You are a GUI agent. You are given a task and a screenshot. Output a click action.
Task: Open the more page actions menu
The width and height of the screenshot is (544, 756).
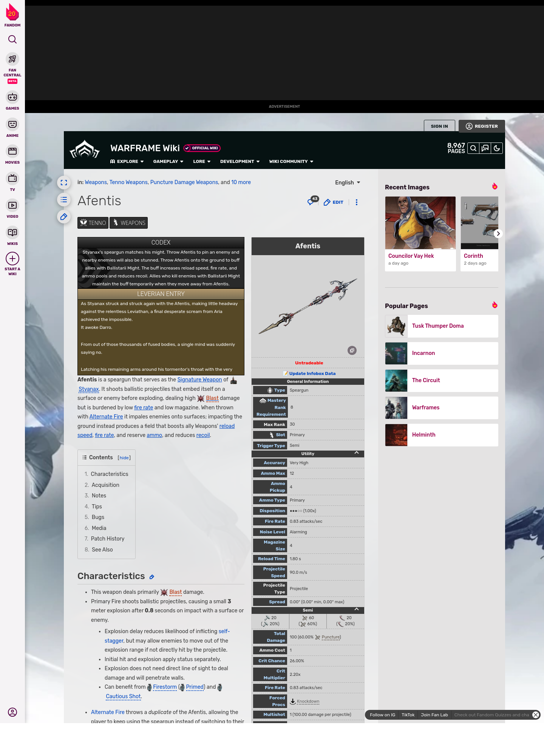pos(356,202)
